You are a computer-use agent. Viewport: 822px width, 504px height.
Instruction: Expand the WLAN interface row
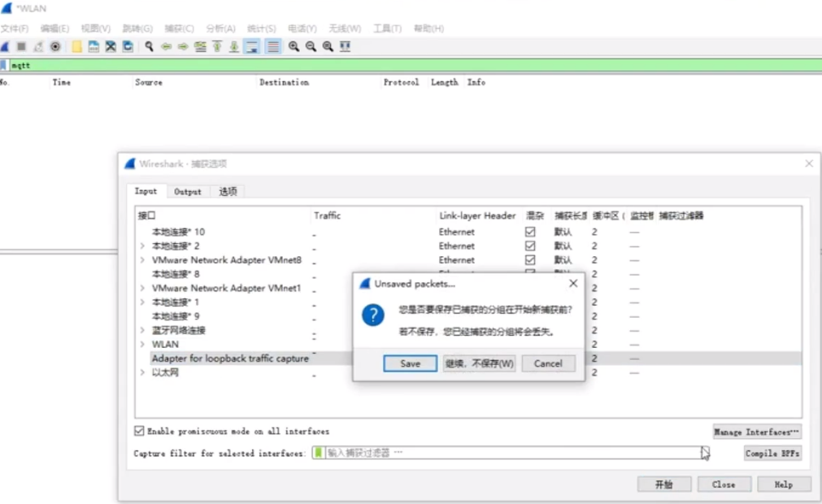[x=142, y=344]
